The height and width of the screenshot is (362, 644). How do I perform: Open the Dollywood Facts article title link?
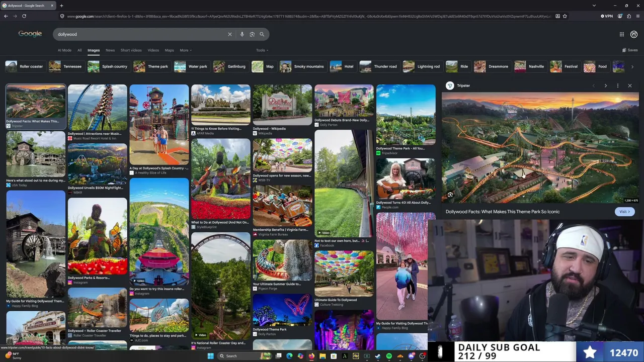tap(503, 212)
